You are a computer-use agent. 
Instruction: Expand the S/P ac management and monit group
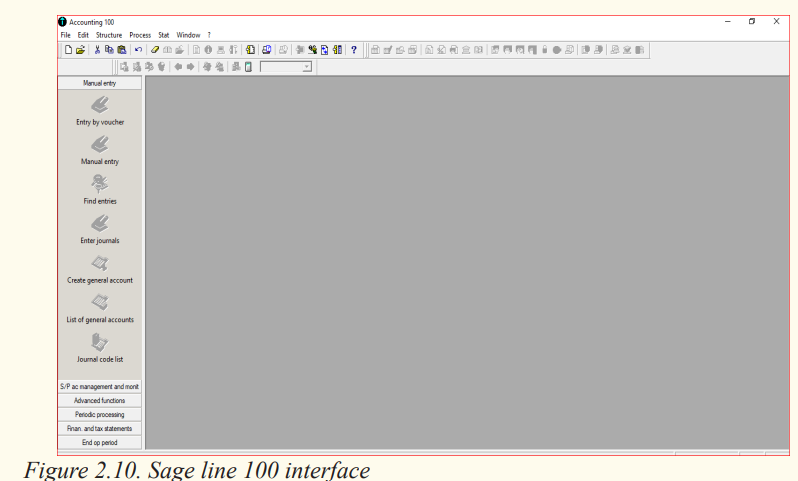100,386
